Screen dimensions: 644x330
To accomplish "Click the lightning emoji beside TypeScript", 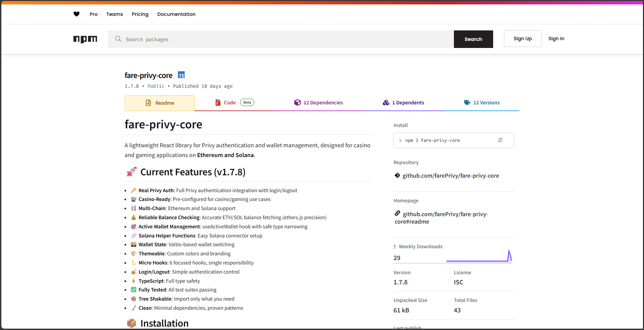I will pyautogui.click(x=134, y=281).
